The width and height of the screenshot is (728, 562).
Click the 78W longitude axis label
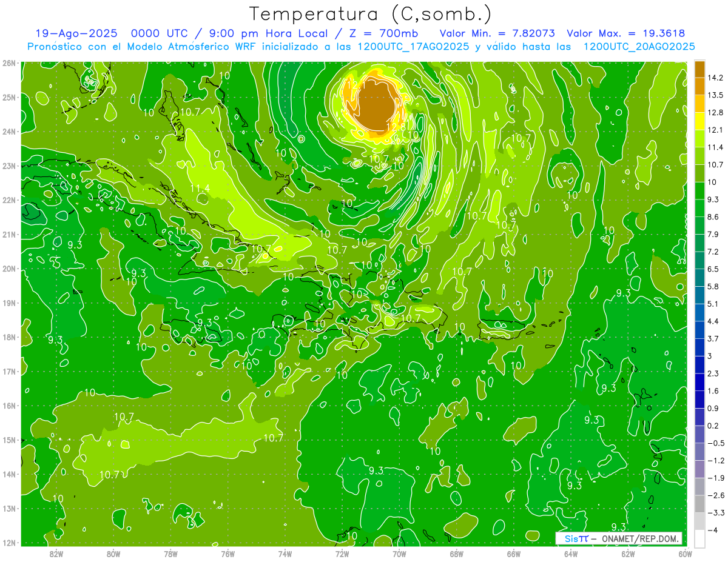(x=170, y=554)
